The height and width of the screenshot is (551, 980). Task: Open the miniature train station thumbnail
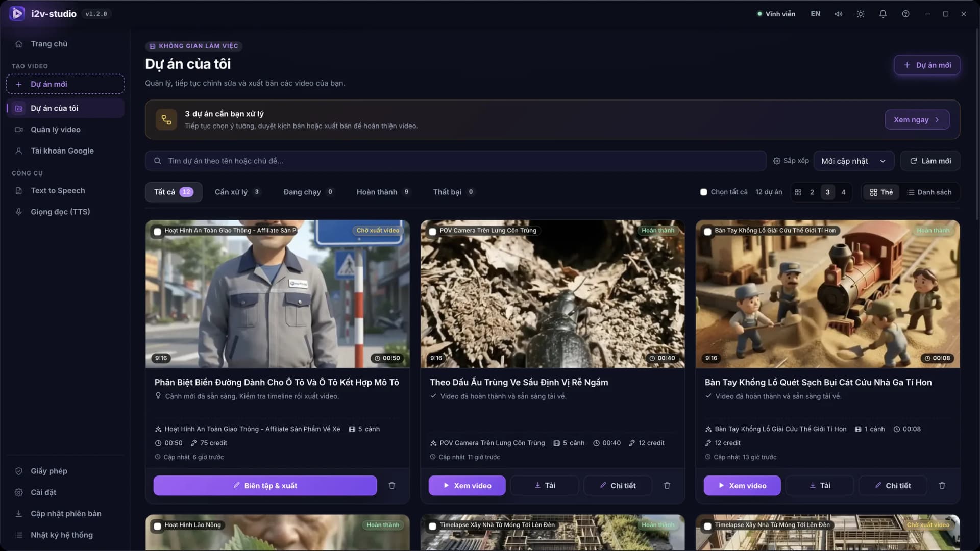(x=828, y=294)
